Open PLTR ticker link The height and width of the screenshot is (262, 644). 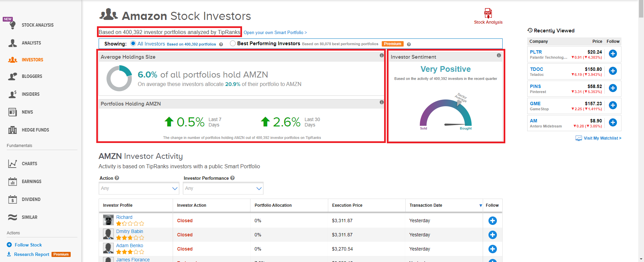point(536,52)
